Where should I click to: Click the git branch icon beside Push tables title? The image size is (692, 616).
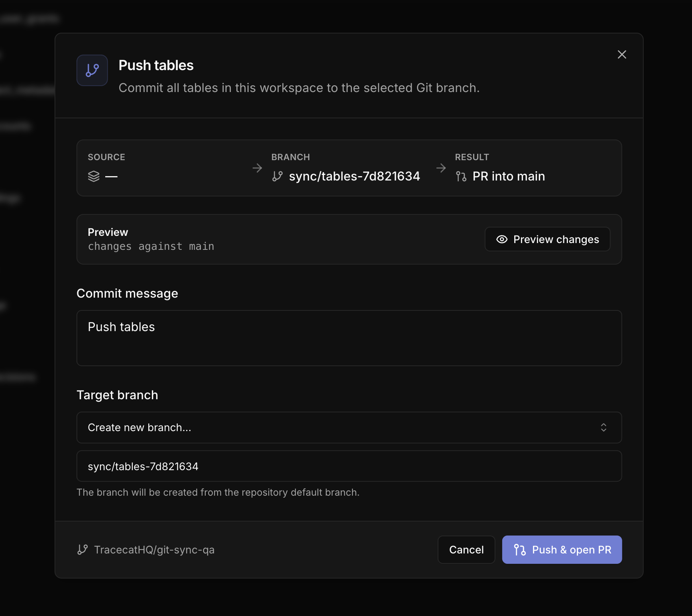click(92, 71)
